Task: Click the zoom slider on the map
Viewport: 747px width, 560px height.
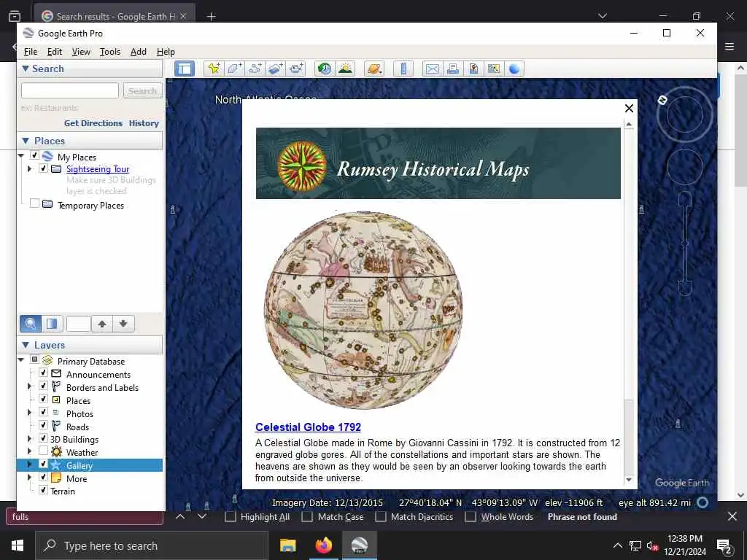Action: (685, 243)
